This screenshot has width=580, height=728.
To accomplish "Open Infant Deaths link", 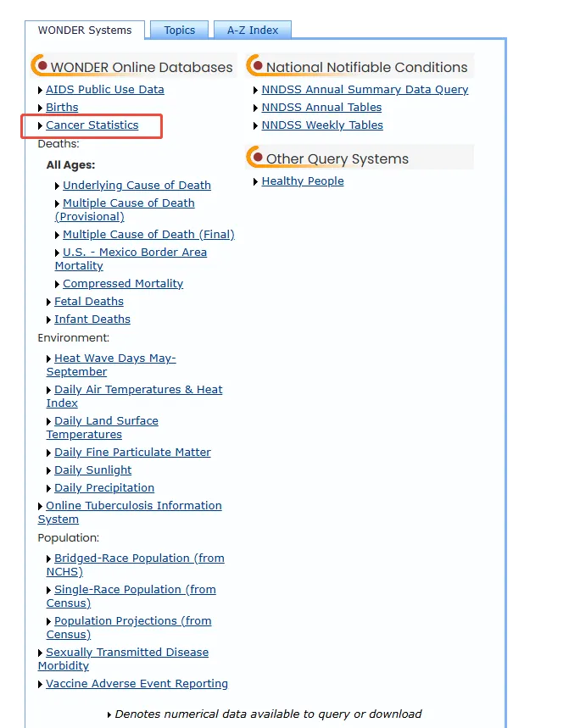I will [92, 320].
